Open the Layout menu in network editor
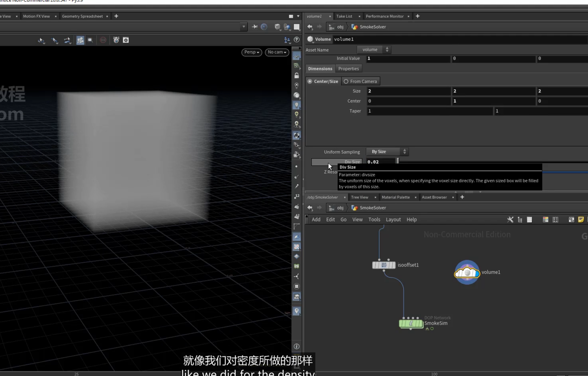This screenshot has width=588, height=376. pos(393,219)
